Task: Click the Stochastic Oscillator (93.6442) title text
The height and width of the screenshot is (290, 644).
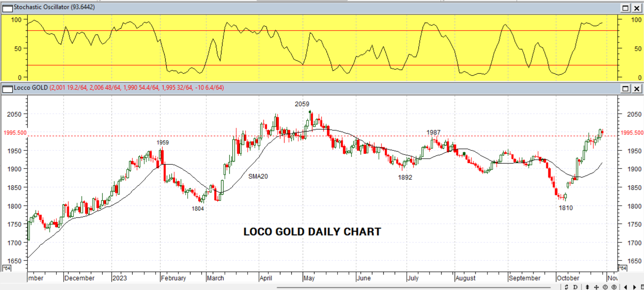Action: coord(54,7)
